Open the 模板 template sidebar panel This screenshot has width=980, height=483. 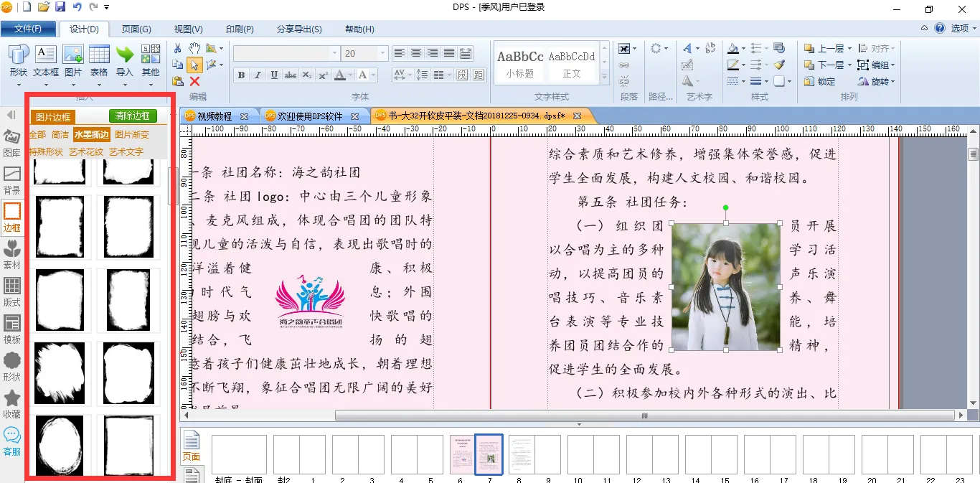tap(11, 329)
